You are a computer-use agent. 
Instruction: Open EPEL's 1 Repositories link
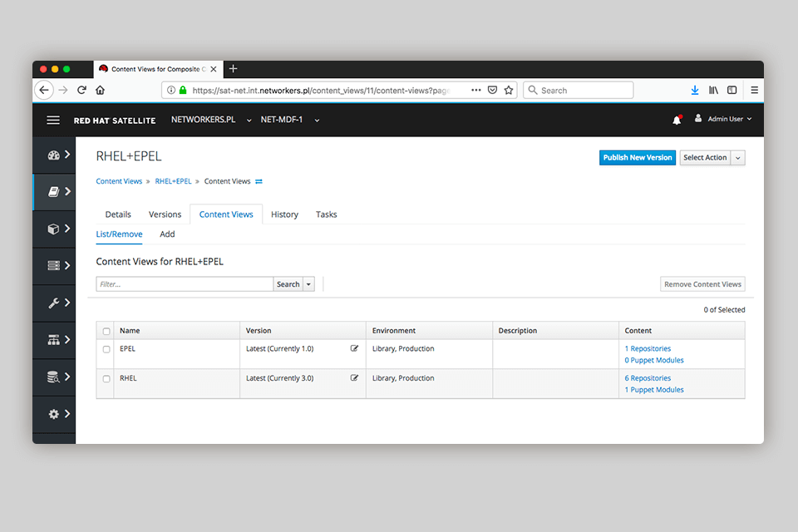[648, 349]
